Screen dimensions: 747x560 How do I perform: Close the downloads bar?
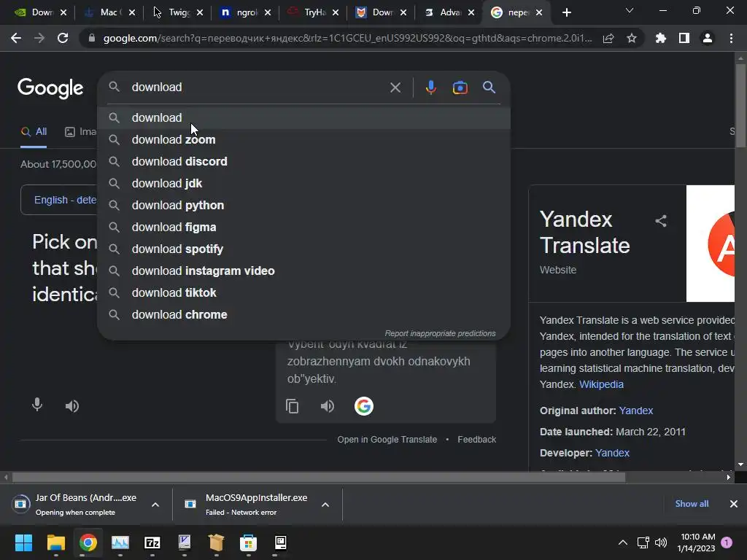(x=734, y=504)
